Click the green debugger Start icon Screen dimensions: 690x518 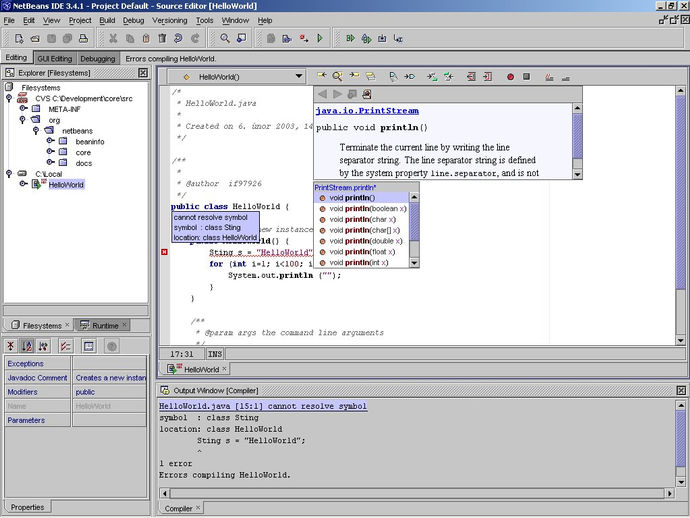pyautogui.click(x=350, y=39)
